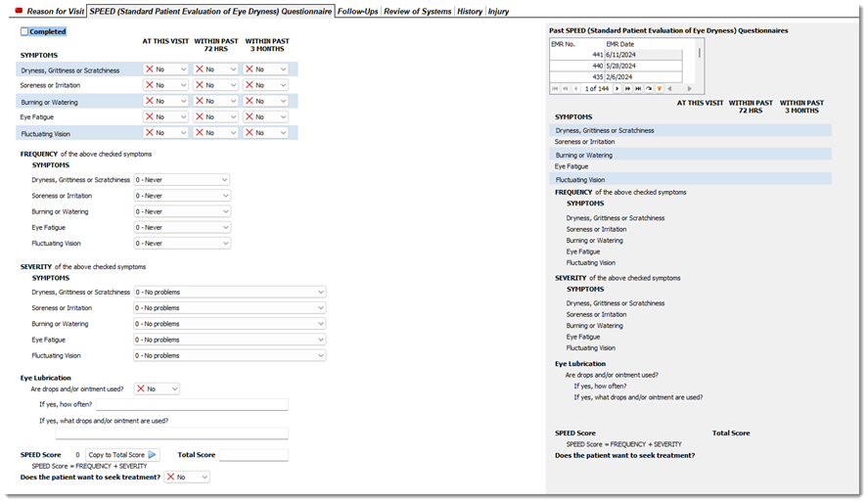Click previous page double-arrow in records navigator
Screen dimensions: 868x503
(566, 88)
